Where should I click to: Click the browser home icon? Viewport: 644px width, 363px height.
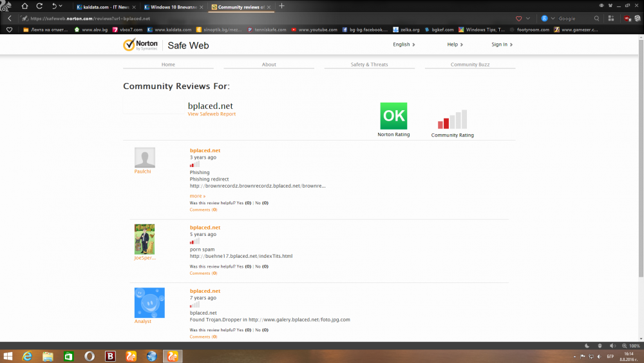[24, 6]
